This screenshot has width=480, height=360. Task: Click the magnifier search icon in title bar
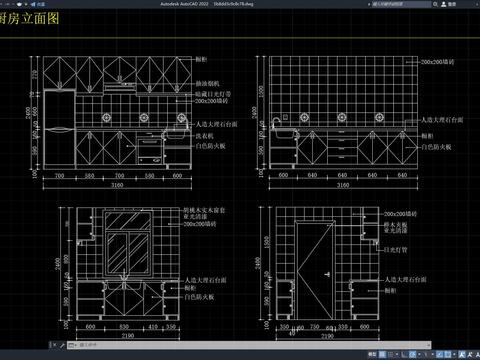(435, 4)
